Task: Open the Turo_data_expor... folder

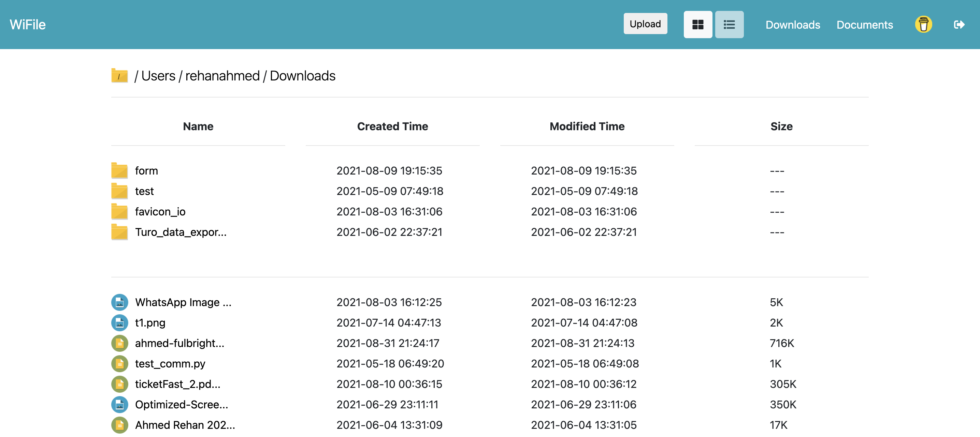Action: [x=180, y=232]
